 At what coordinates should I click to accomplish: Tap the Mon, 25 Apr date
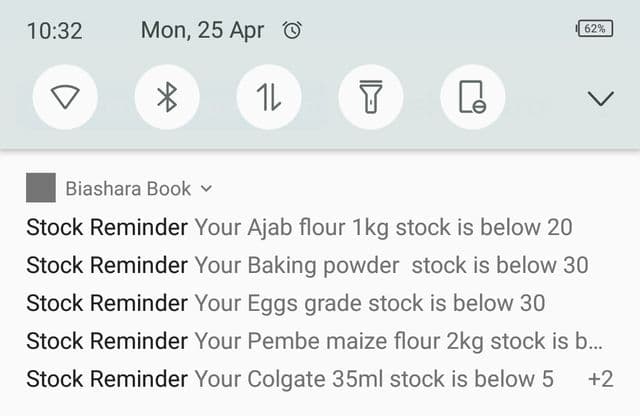202,31
